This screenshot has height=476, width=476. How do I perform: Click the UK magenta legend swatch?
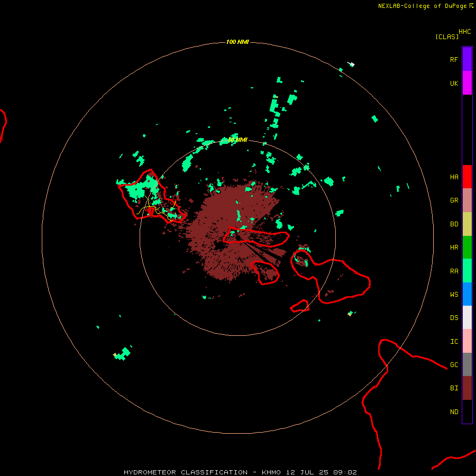click(x=467, y=83)
